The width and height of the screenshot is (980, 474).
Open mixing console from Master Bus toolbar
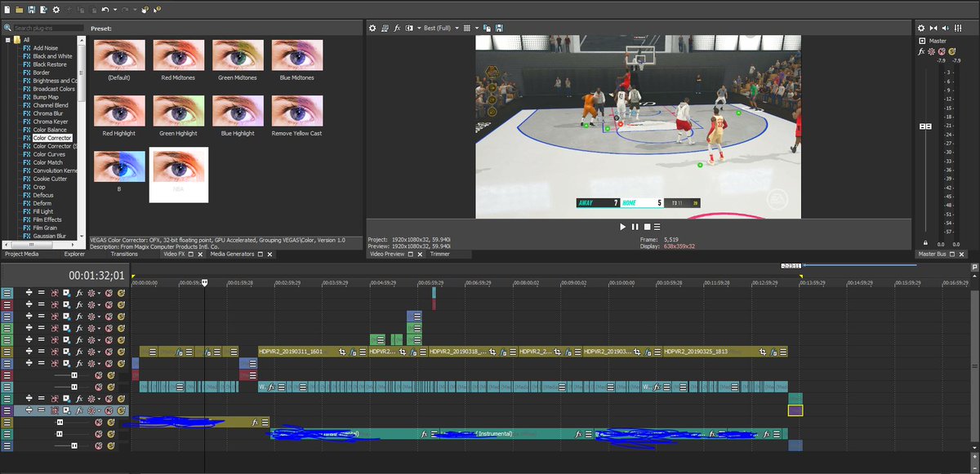pyautogui.click(x=958, y=28)
